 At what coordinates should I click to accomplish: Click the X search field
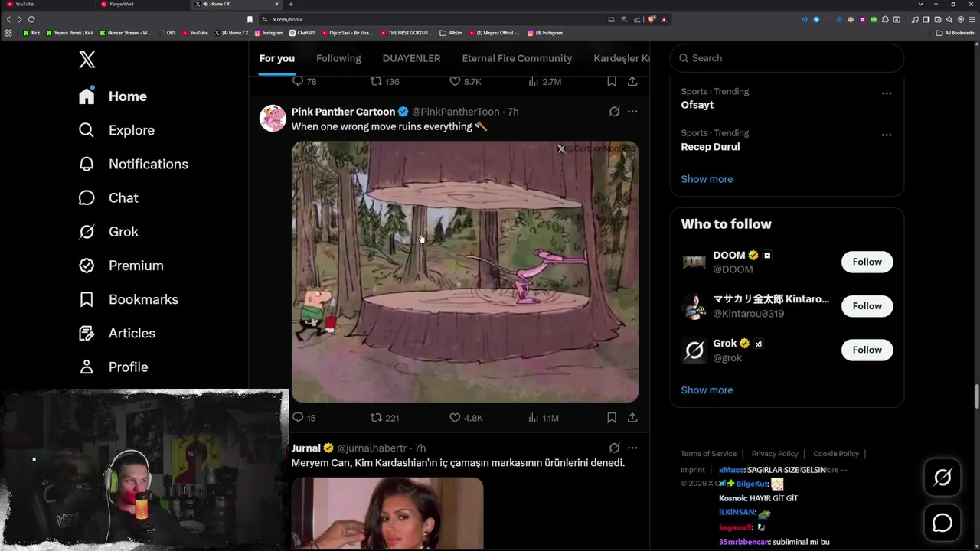(x=787, y=58)
